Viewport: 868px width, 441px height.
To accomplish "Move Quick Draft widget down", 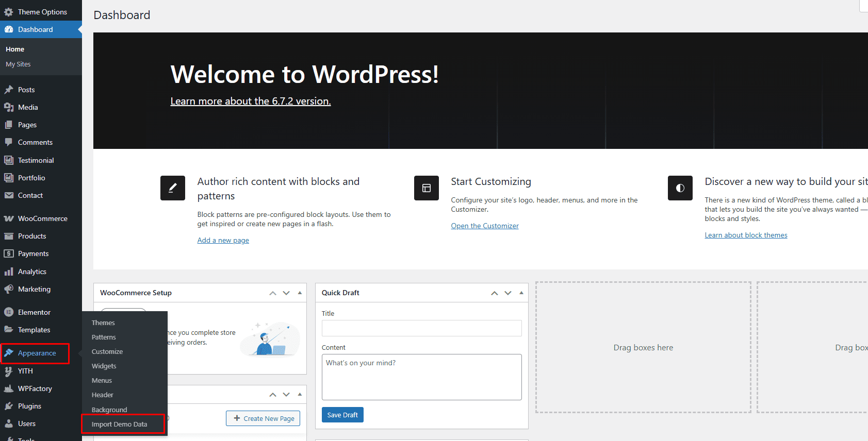I will coord(508,293).
